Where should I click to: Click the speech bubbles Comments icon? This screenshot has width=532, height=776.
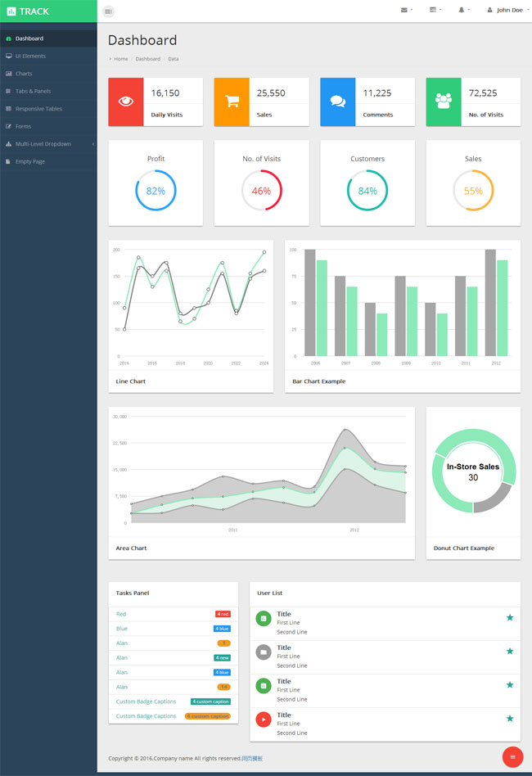(x=337, y=102)
